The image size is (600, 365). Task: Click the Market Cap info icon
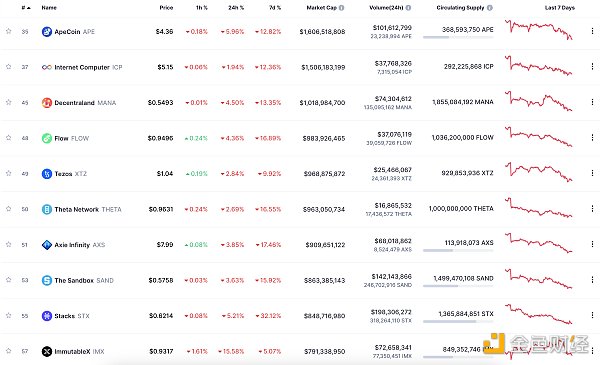click(x=341, y=8)
